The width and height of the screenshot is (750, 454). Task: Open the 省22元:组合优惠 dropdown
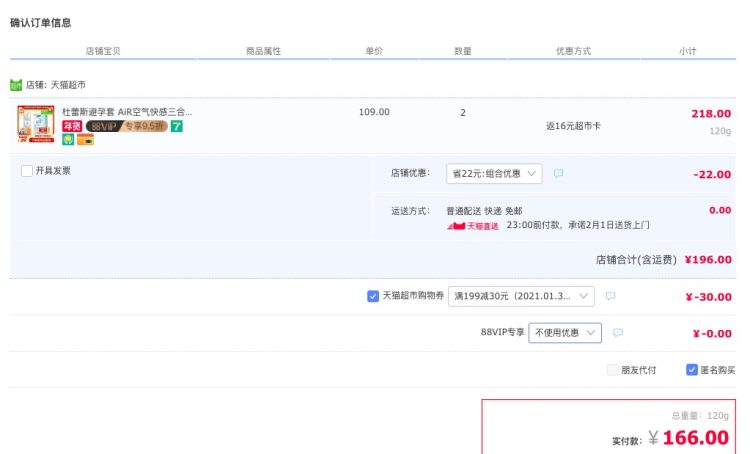(494, 174)
